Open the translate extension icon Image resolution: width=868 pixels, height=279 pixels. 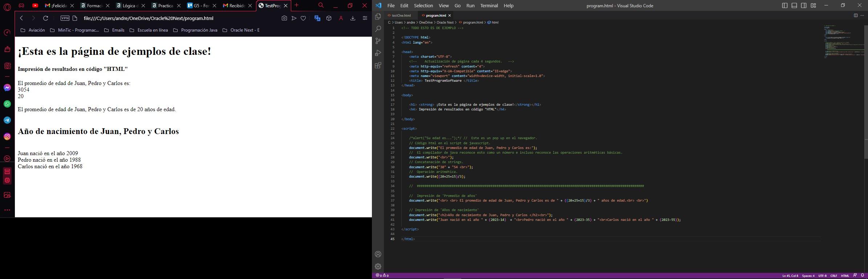pos(317,18)
